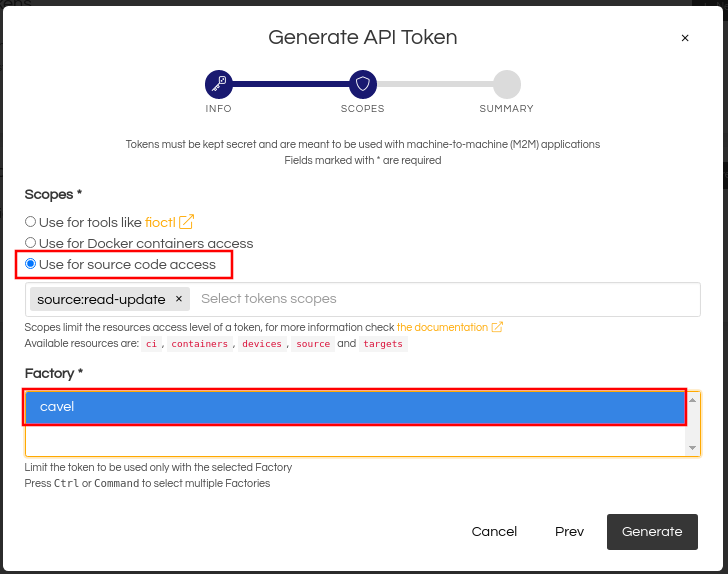Go back with the Prev button
This screenshot has height=574, width=728.
tap(569, 532)
